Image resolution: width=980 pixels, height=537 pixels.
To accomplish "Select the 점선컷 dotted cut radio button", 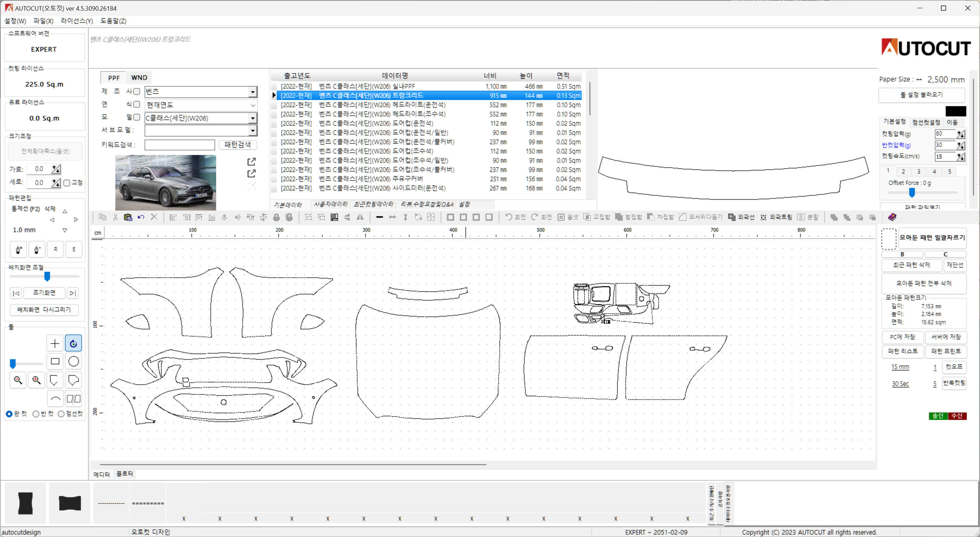I will point(61,414).
